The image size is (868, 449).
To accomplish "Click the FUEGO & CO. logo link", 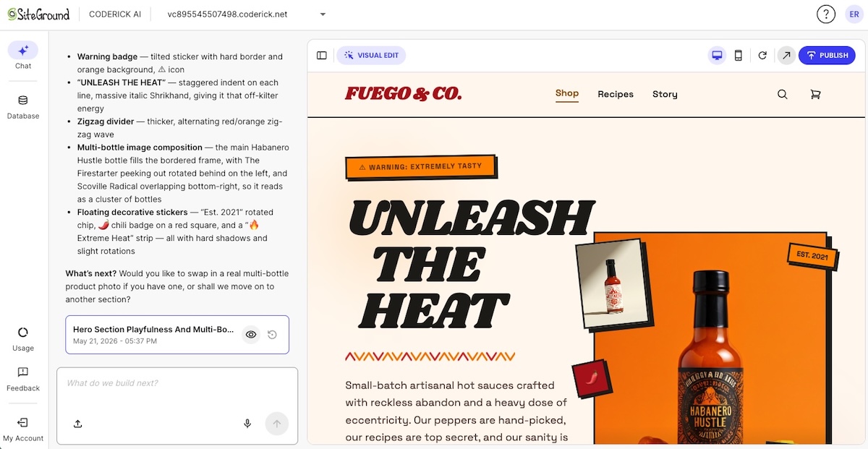I will (403, 94).
